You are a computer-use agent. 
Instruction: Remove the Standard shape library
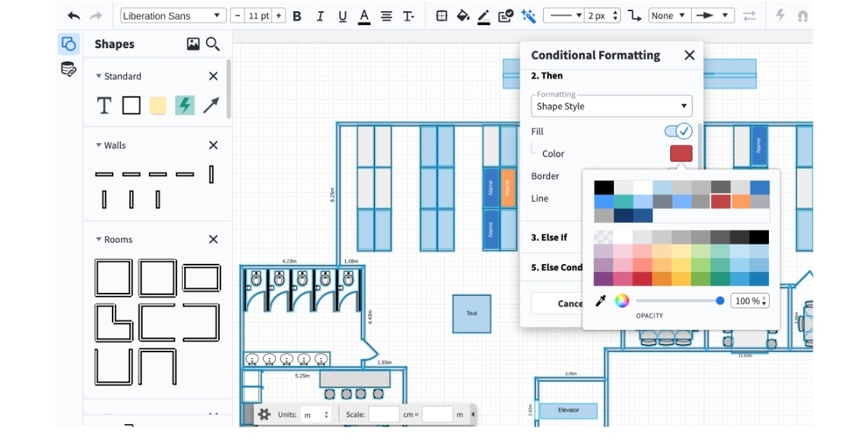pos(213,76)
